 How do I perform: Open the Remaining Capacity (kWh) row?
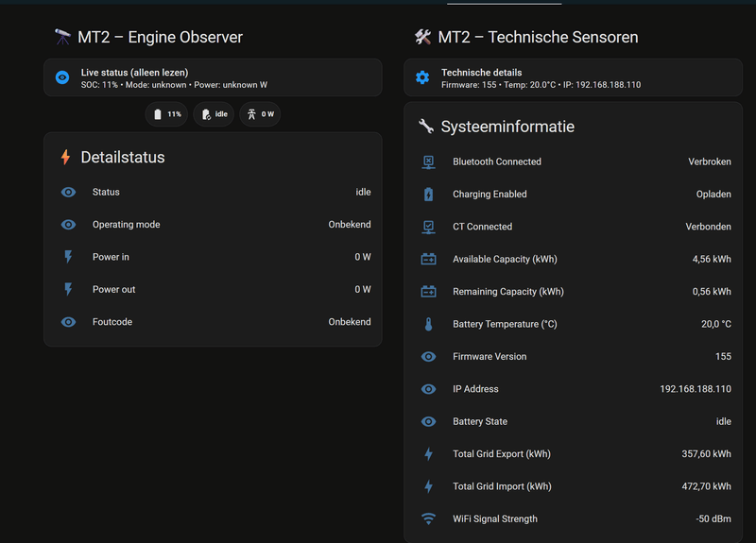tap(576, 292)
